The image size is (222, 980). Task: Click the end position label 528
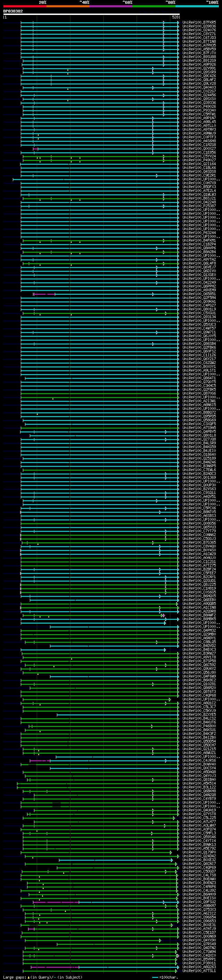pos(175,17)
